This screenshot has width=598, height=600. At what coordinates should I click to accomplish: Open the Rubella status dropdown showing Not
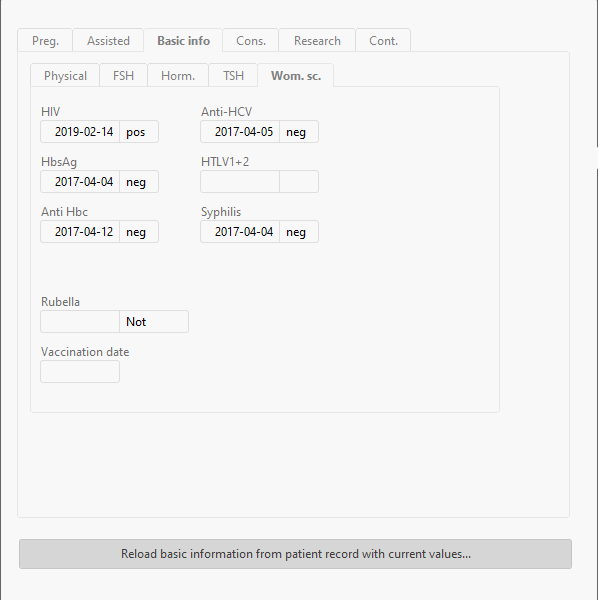pos(154,321)
